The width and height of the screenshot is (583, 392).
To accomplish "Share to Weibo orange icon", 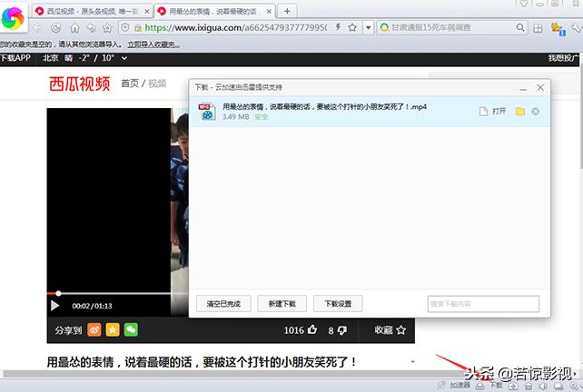I will 94,329.
